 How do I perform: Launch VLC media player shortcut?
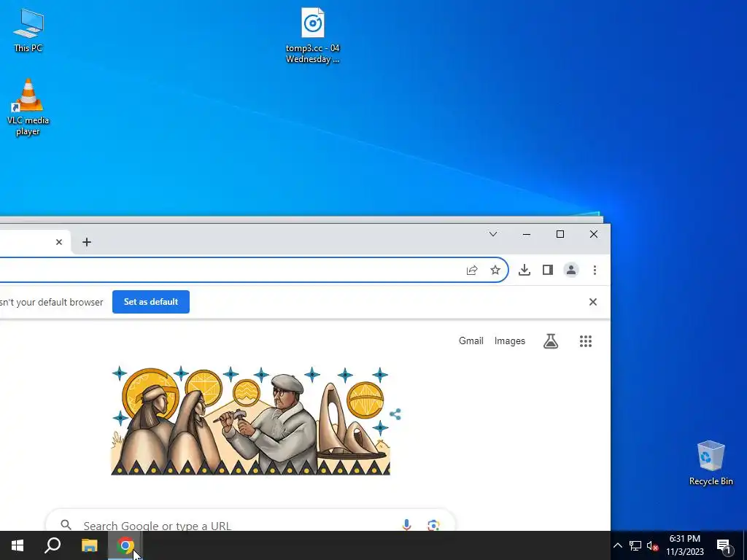coord(28,106)
